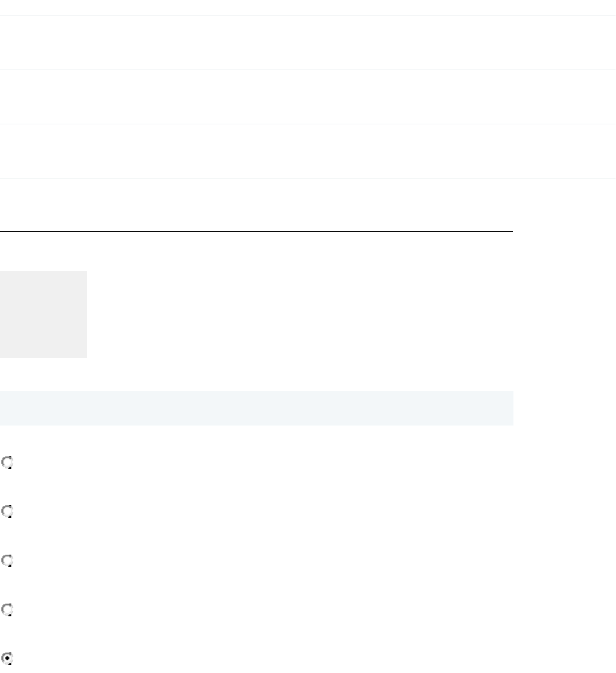Click the first blank row between divider lines

308,43
